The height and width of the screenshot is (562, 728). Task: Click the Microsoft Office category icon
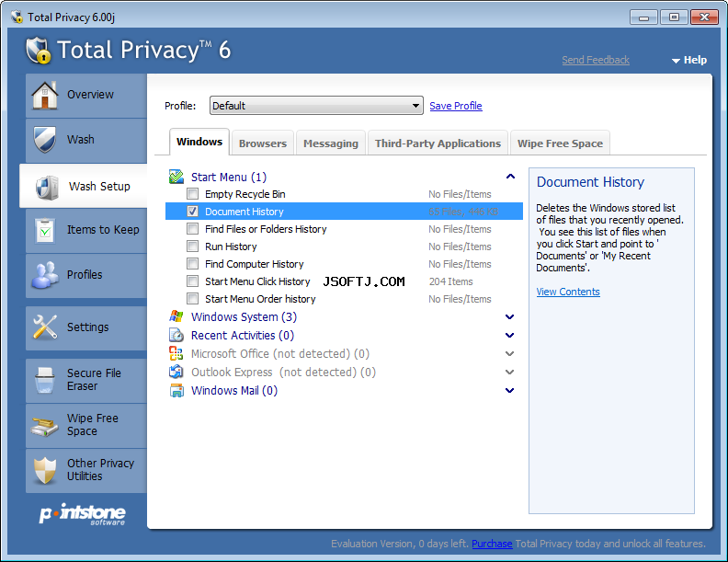click(x=176, y=353)
